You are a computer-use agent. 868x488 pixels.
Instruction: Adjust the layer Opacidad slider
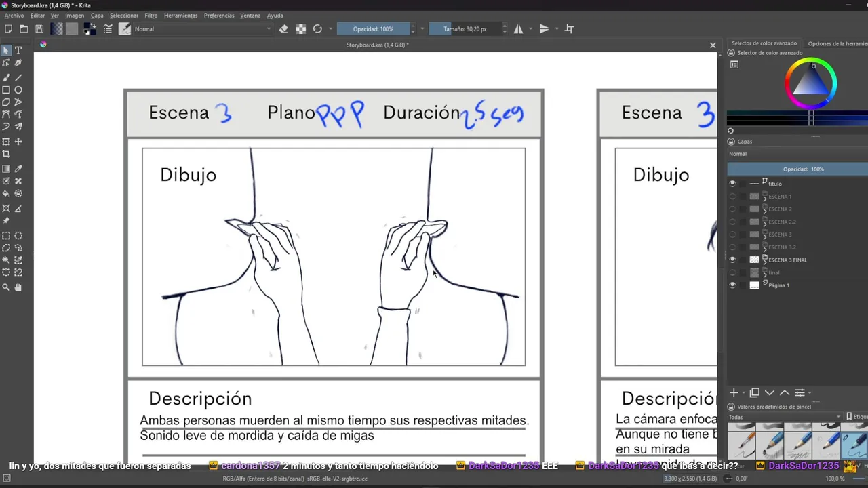[797, 169]
